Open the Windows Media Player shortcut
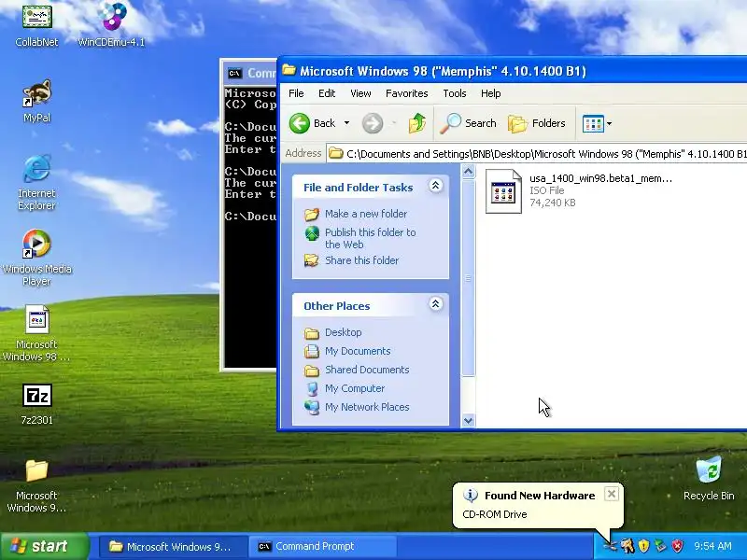 (36, 258)
